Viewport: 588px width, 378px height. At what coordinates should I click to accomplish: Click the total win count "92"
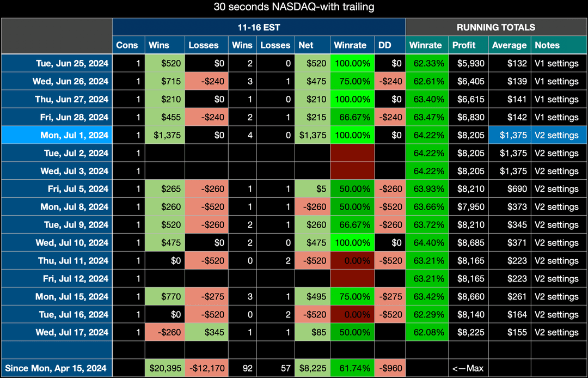(242, 368)
